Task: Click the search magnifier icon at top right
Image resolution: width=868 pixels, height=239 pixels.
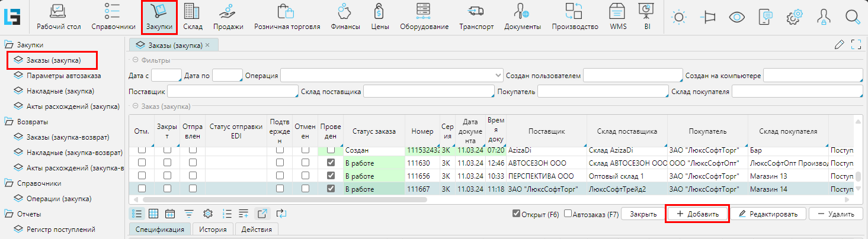Action: click(x=853, y=17)
